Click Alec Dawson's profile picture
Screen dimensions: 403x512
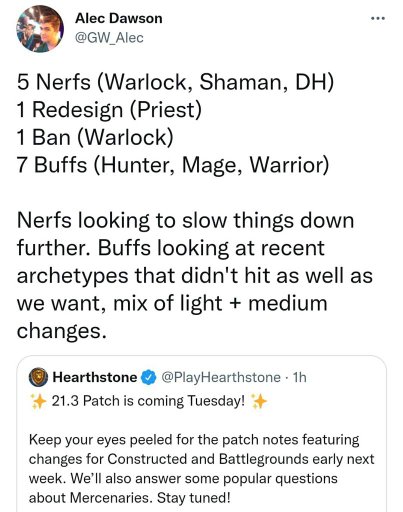coord(40,29)
